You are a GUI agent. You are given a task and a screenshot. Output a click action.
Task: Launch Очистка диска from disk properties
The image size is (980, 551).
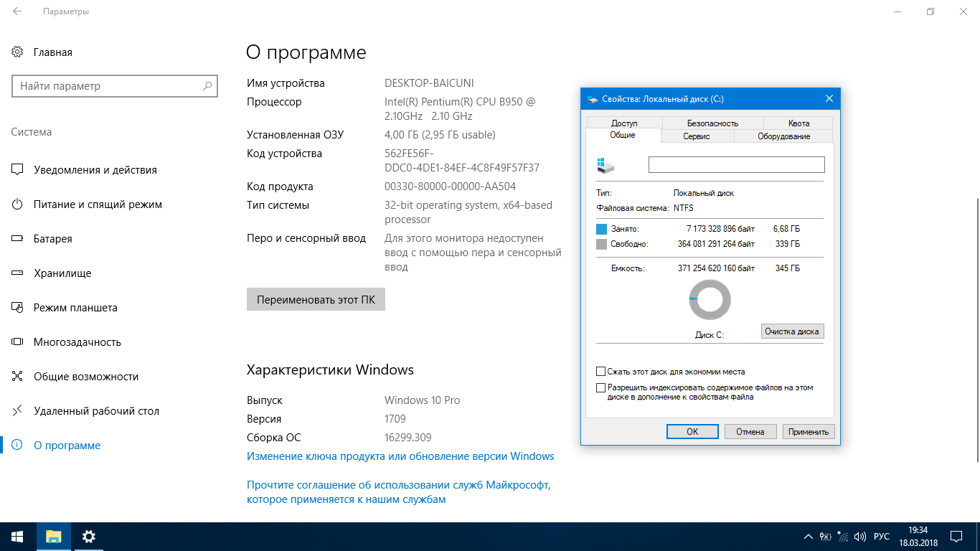click(x=792, y=331)
